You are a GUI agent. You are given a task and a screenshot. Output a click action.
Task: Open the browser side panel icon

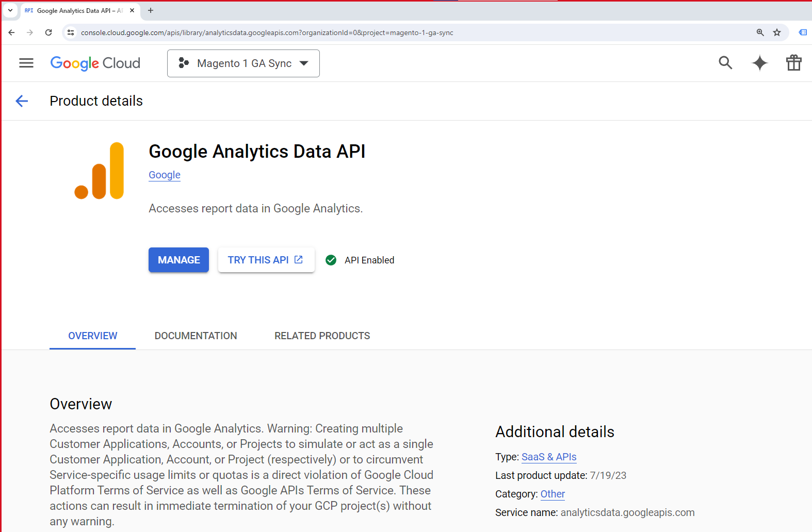803,32
